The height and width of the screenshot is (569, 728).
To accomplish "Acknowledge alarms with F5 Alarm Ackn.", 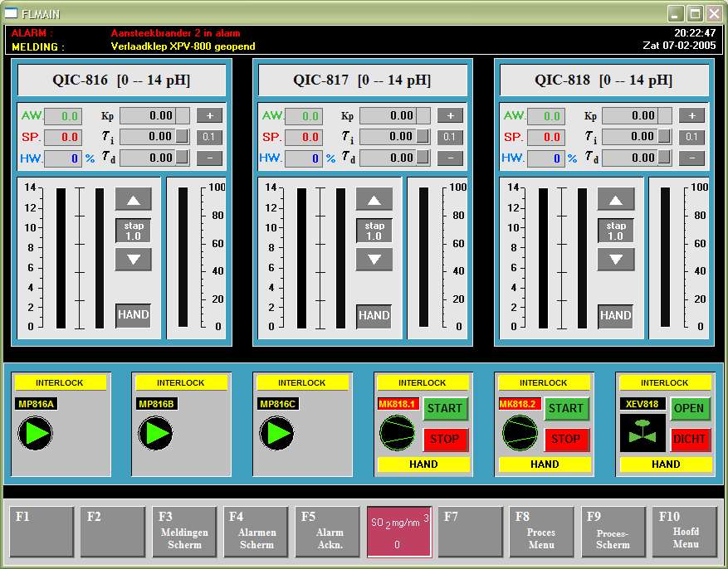I will (327, 532).
